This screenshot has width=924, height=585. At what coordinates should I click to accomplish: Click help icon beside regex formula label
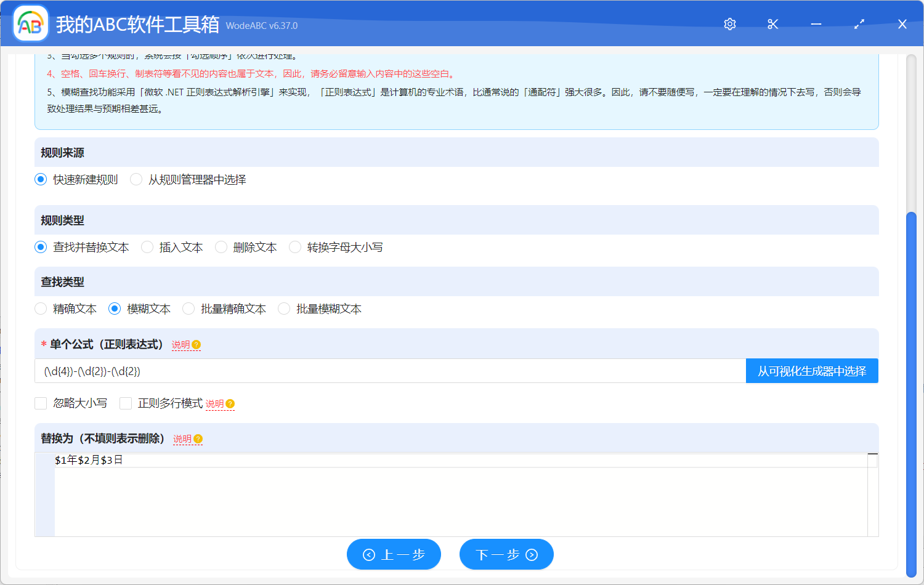[196, 345]
